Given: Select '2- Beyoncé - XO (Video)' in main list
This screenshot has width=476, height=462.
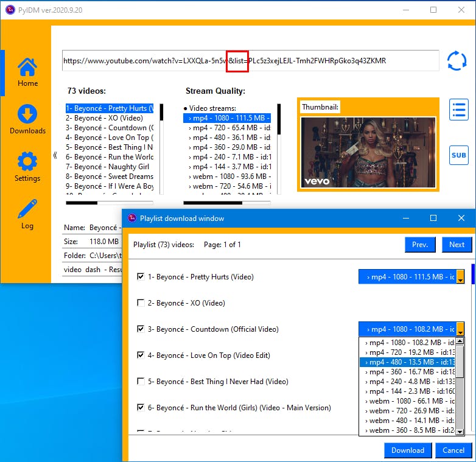Looking at the screenshot, I should pos(110,117).
